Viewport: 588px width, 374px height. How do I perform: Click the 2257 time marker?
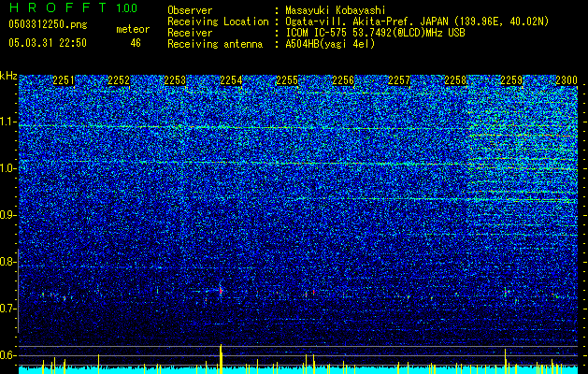tap(399, 80)
